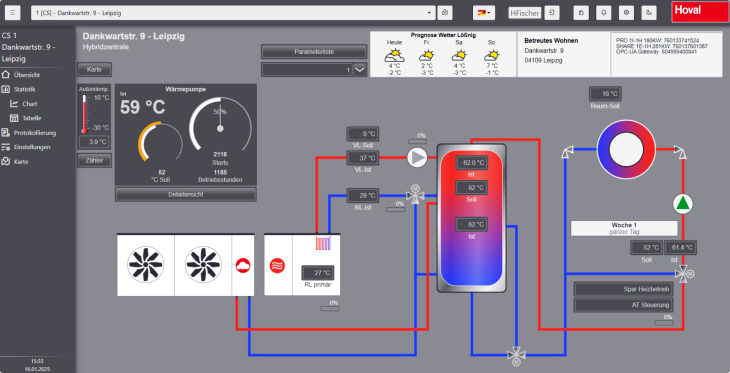
Task: Open the site selector dropdown for Dankwartstr. 9
Action: [x=233, y=13]
